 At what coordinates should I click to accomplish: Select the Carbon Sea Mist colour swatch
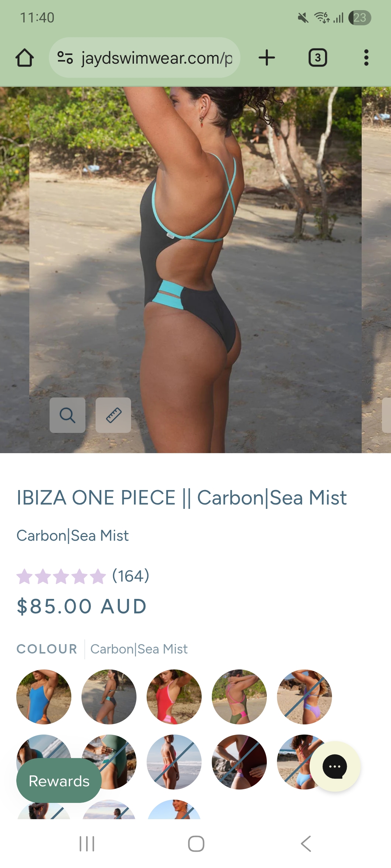(109, 697)
